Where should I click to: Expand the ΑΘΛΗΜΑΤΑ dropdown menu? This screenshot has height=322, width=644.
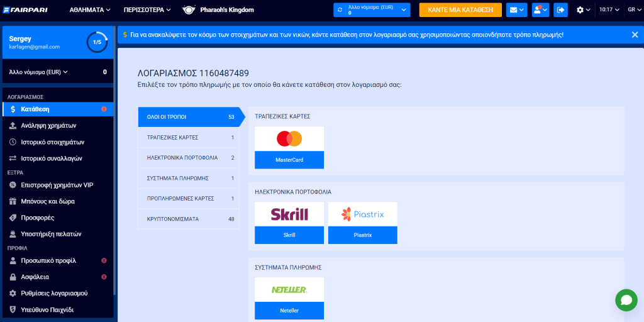point(90,10)
